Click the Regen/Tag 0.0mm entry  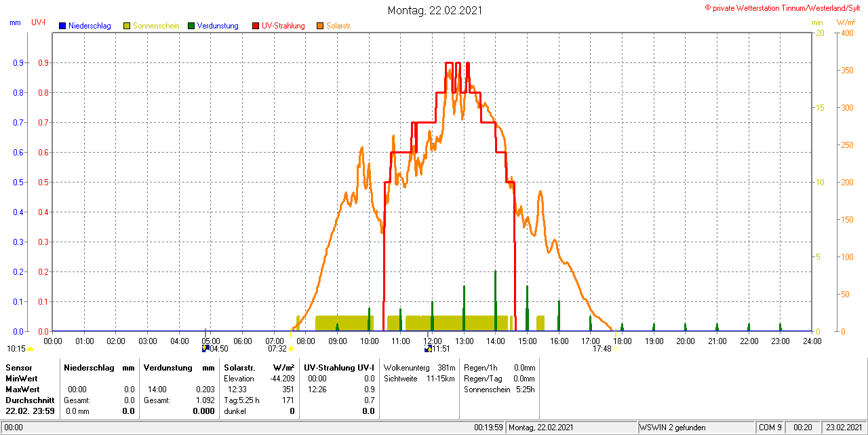pos(499,379)
